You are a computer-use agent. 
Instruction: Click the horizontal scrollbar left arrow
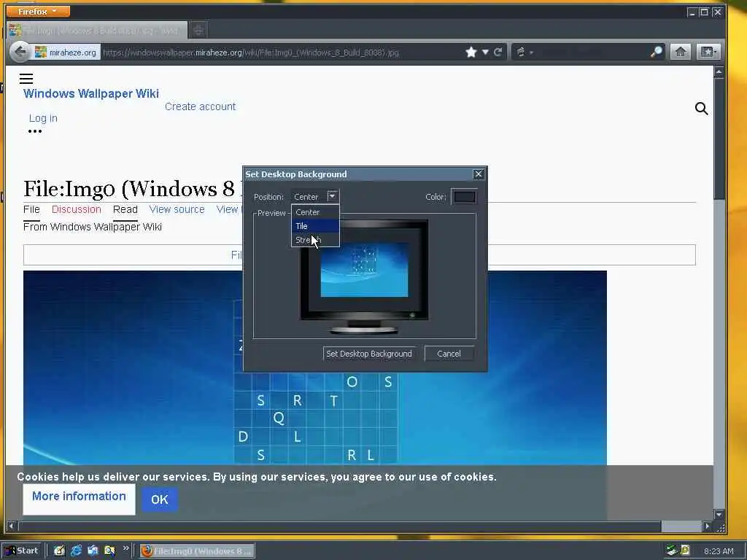coord(12,526)
